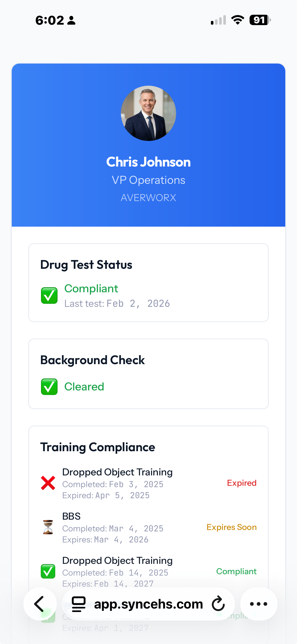Tap the Cleared status text
Screen dimensions: 297x644
click(x=84, y=387)
